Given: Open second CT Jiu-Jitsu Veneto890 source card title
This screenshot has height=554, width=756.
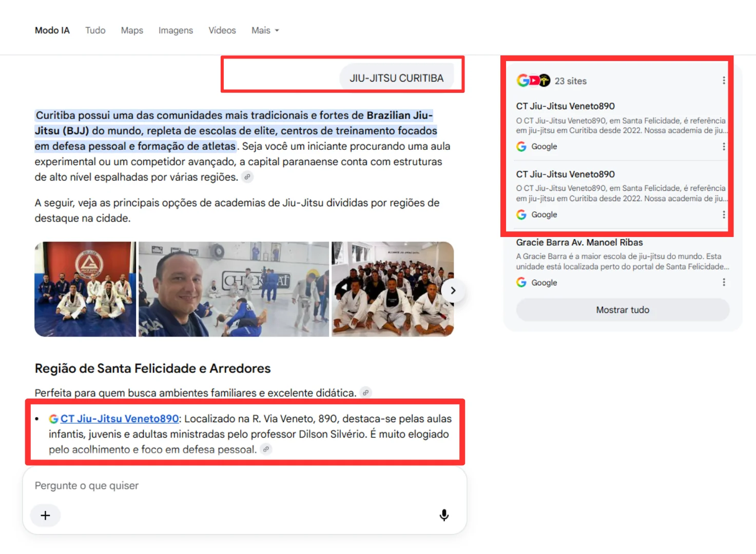Looking at the screenshot, I should (565, 174).
